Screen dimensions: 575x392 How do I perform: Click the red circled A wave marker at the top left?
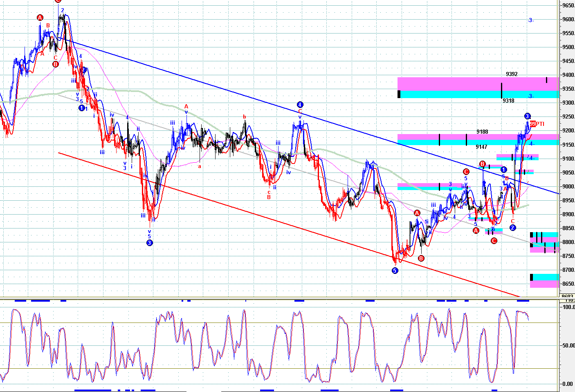click(40, 18)
